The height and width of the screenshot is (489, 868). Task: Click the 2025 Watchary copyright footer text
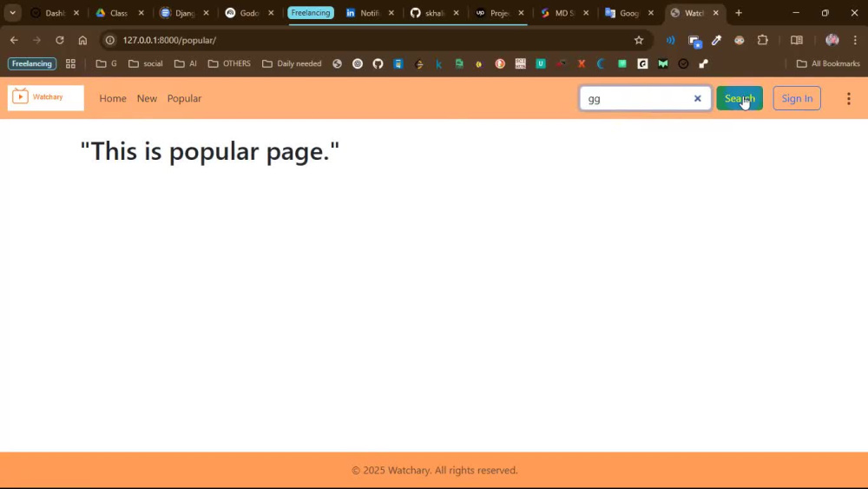[435, 470]
